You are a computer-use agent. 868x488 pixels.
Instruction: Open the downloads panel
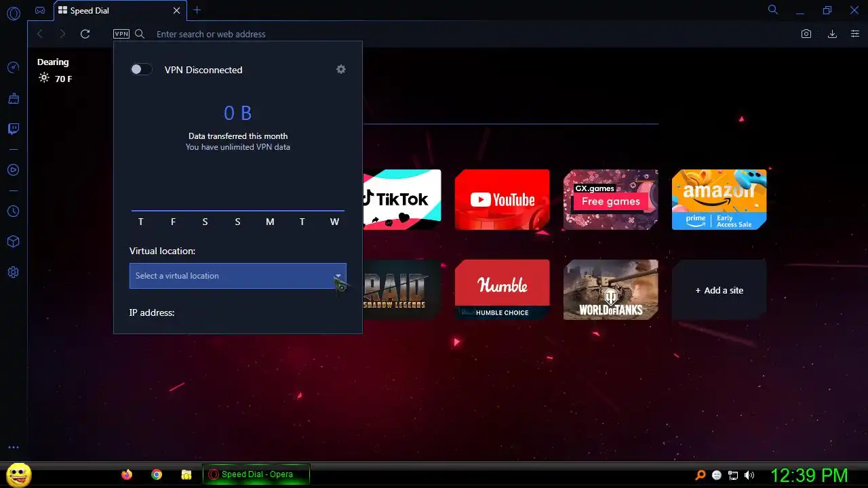tap(832, 34)
